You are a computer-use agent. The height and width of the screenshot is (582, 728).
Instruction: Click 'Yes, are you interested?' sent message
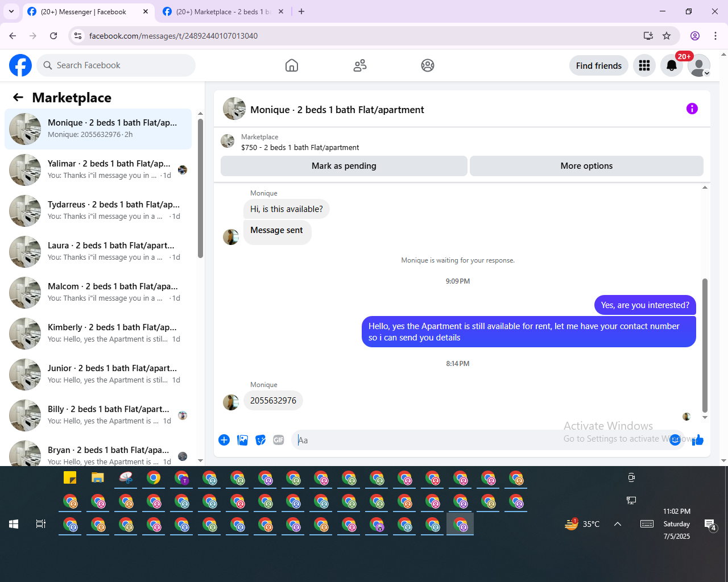645,305
